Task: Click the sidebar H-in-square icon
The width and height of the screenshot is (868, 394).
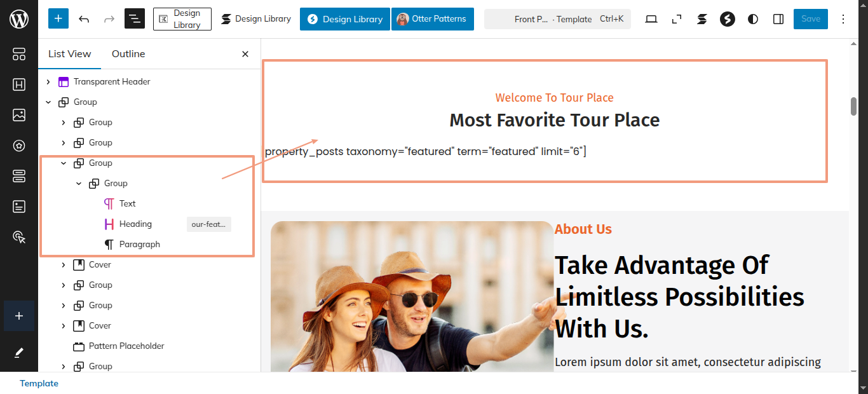Action: [19, 85]
